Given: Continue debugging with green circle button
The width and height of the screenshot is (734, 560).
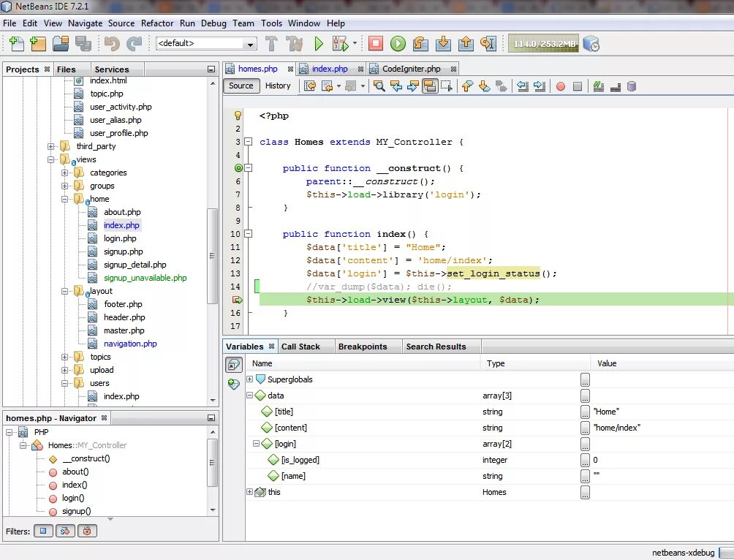Looking at the screenshot, I should click(398, 44).
